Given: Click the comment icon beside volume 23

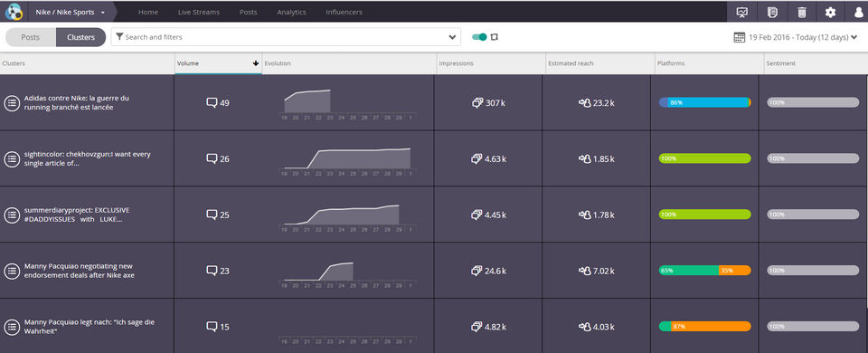Looking at the screenshot, I should coord(212,271).
